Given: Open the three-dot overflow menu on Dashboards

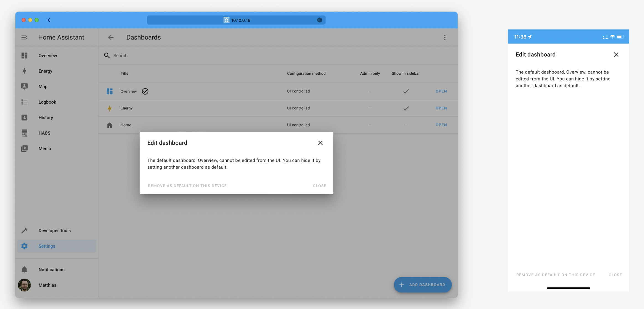Looking at the screenshot, I should [445, 37].
